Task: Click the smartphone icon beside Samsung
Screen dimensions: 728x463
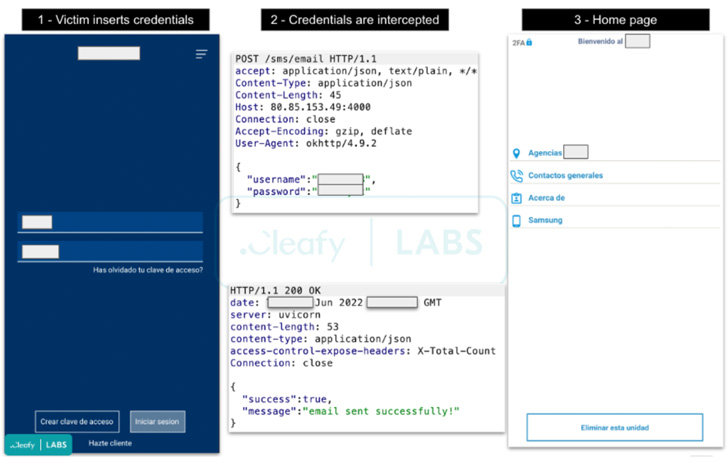Action: [x=516, y=221]
